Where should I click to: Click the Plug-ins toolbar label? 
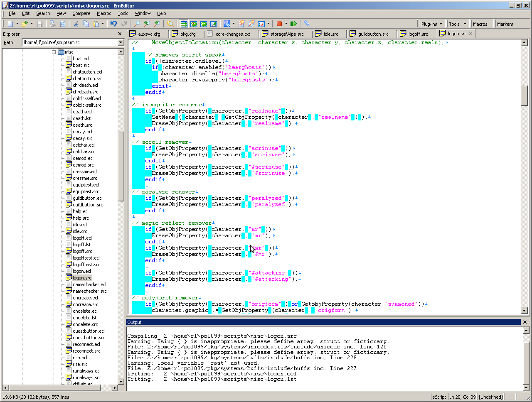point(429,24)
